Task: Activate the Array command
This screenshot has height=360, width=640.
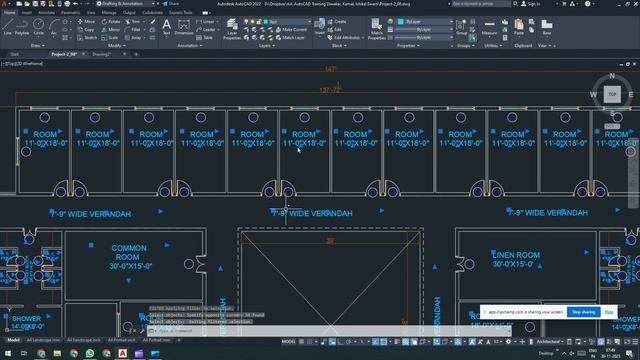Action: tap(133, 38)
